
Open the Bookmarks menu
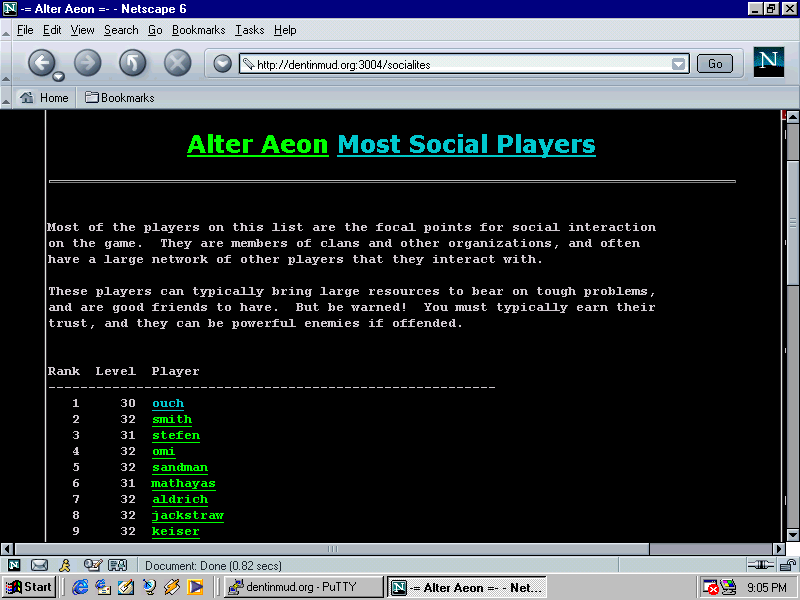(x=198, y=30)
